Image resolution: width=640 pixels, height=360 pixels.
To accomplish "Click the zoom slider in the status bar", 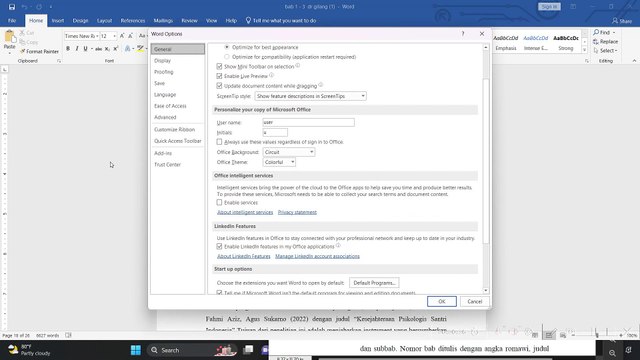I will [x=597, y=335].
